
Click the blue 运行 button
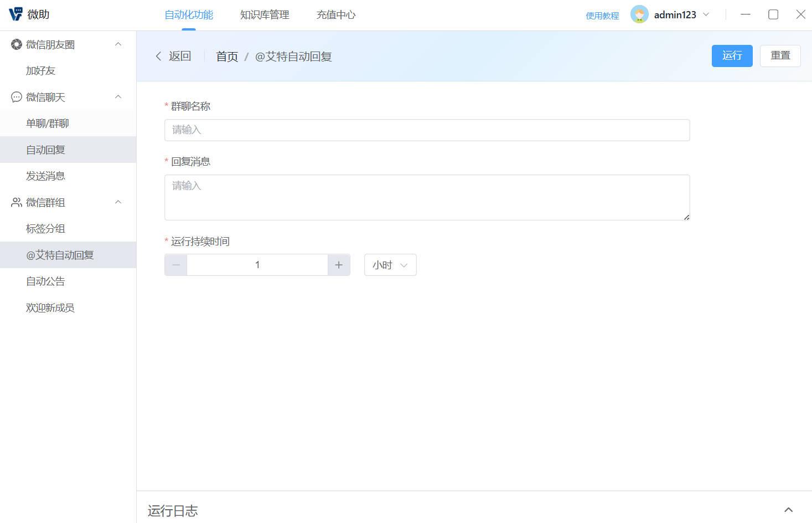coord(732,55)
